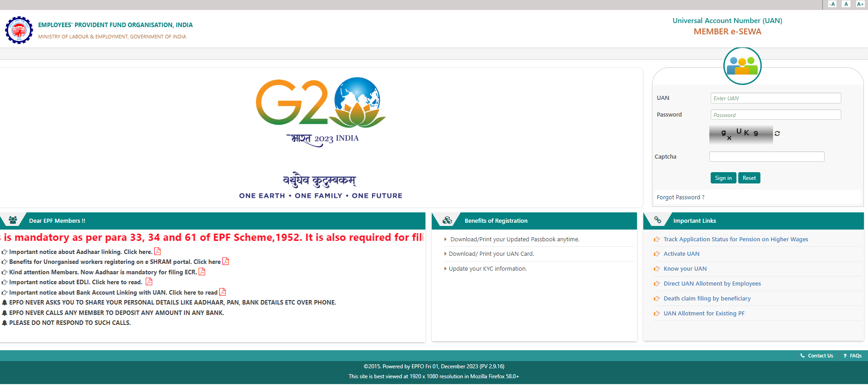Open PDF icon for Bank Account Linking notice
The height and width of the screenshot is (385, 868).
point(222,292)
